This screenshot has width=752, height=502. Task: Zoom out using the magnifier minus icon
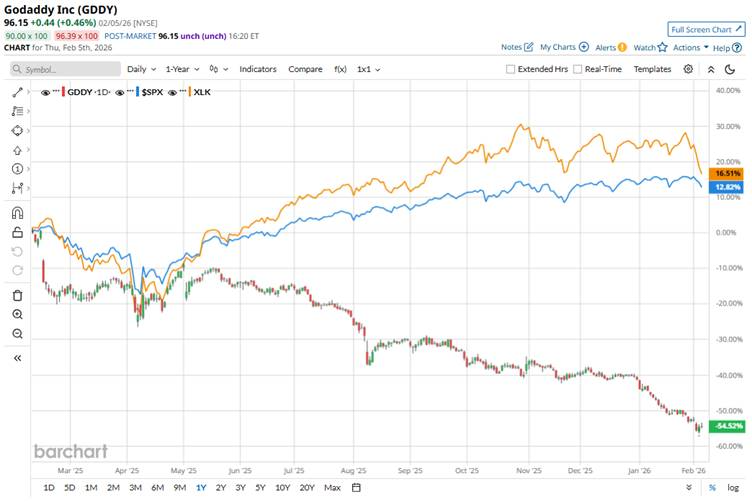[x=17, y=333]
